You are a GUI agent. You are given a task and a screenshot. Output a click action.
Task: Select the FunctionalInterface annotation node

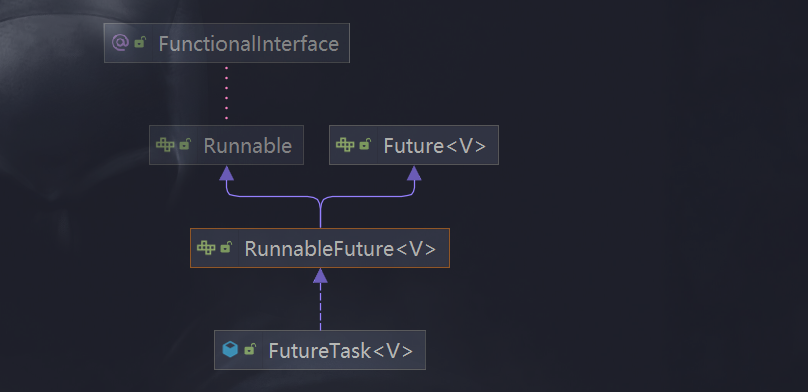coord(227,43)
